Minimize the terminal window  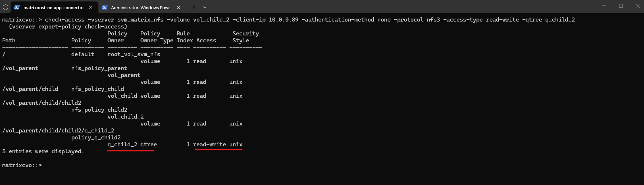(x=605, y=6)
